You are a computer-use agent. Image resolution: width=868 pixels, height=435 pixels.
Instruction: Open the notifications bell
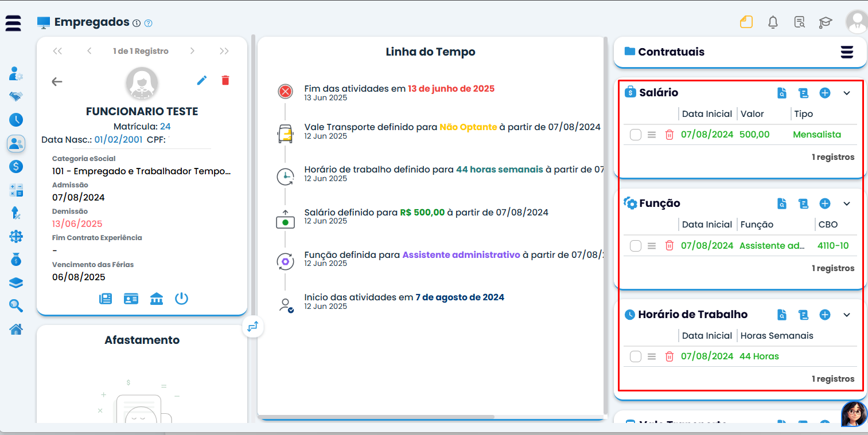pyautogui.click(x=773, y=22)
